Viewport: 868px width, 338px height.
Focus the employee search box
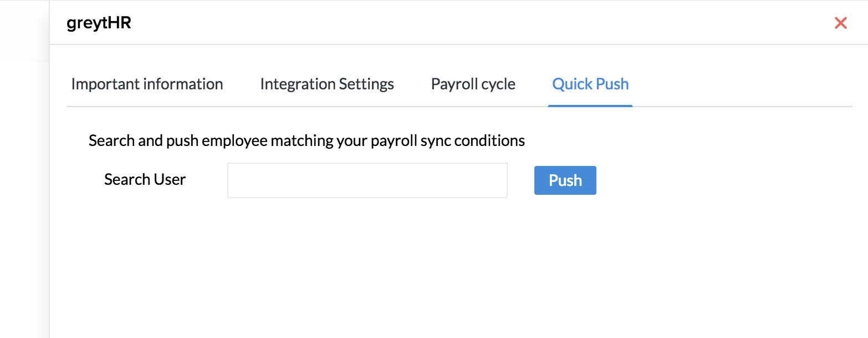pyautogui.click(x=367, y=180)
